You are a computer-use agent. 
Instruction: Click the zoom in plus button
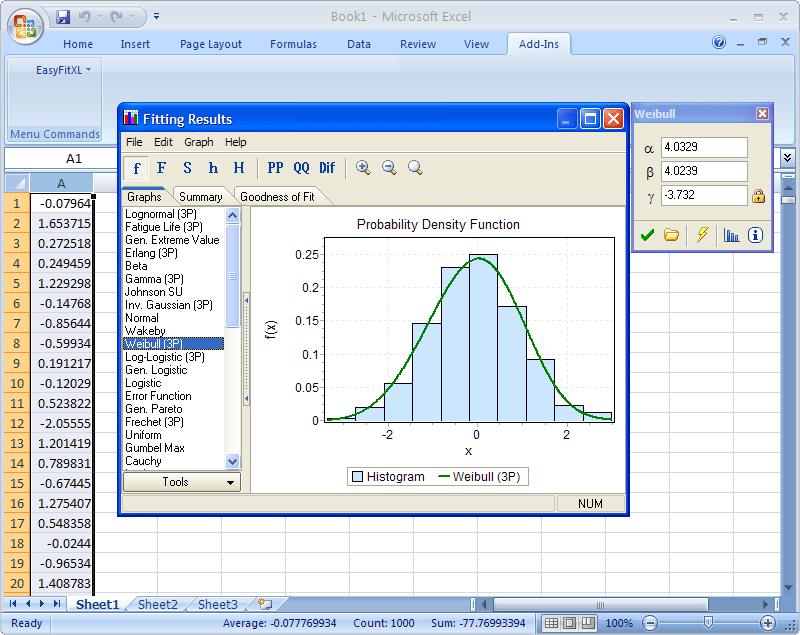(x=767, y=623)
